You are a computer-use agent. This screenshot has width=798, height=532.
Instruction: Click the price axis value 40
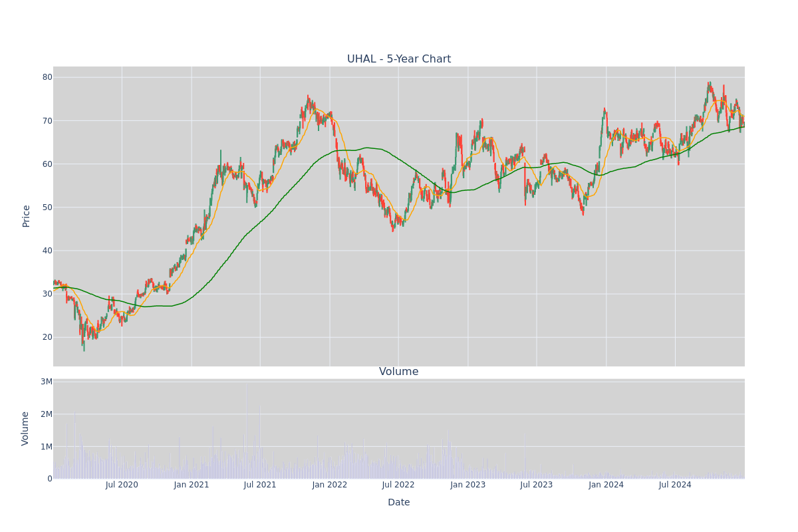[47, 251]
